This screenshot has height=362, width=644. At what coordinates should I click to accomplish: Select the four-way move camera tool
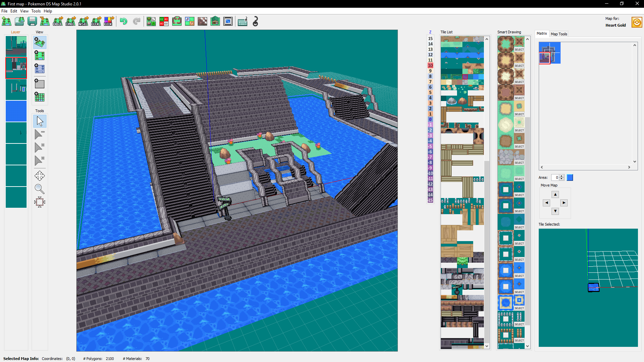point(40,176)
